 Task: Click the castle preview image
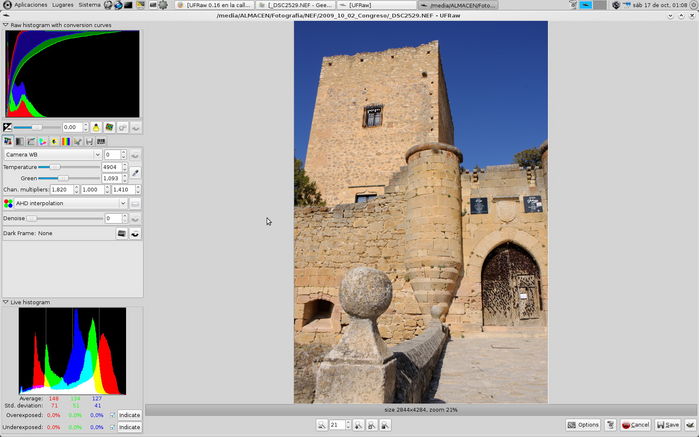pos(421,212)
